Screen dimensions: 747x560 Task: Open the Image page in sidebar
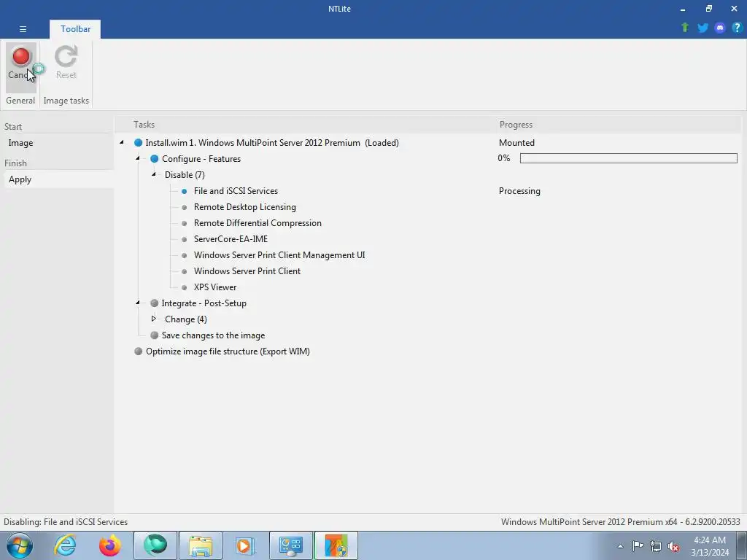click(20, 143)
